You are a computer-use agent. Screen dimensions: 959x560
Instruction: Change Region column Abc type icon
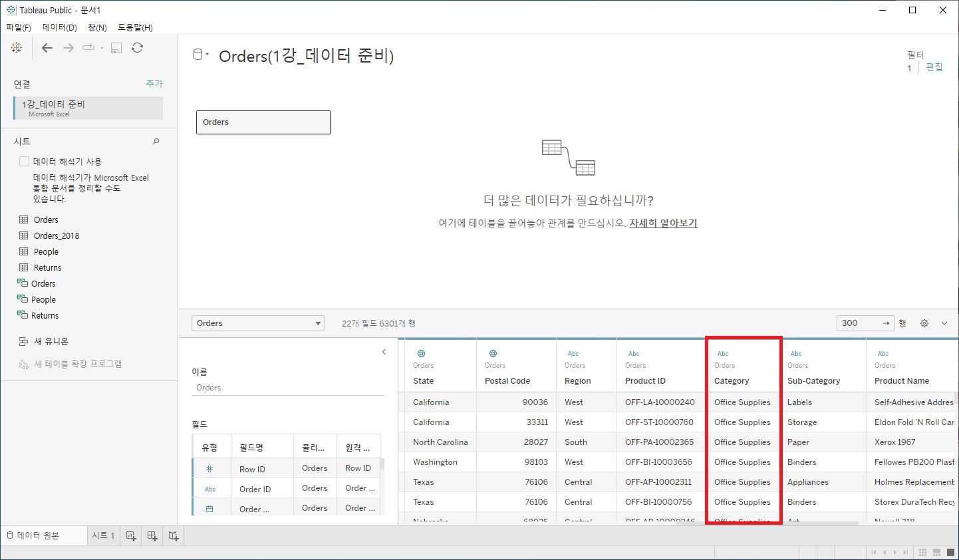(573, 354)
